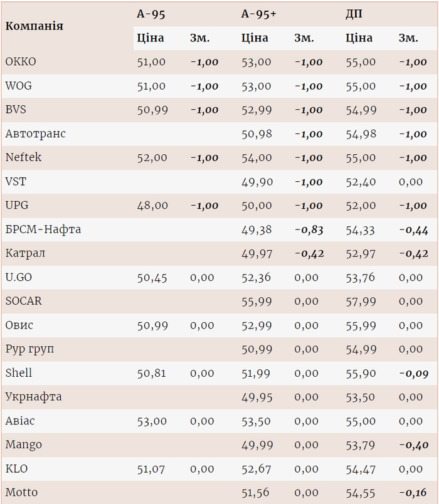Select Motto ДП price 54,55
Image resolution: width=439 pixels, height=504 pixels.
point(361,492)
